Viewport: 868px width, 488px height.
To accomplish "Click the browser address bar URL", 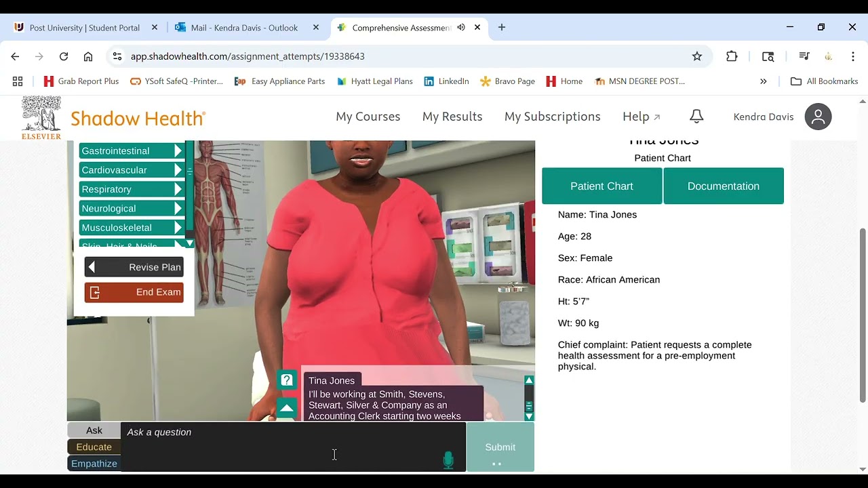I will (248, 56).
